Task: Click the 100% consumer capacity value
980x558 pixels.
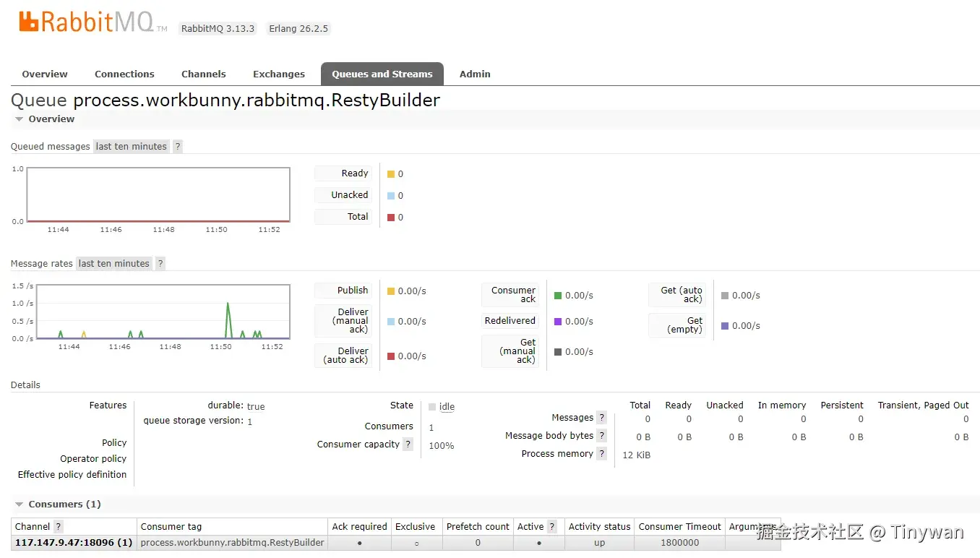Action: tap(442, 446)
